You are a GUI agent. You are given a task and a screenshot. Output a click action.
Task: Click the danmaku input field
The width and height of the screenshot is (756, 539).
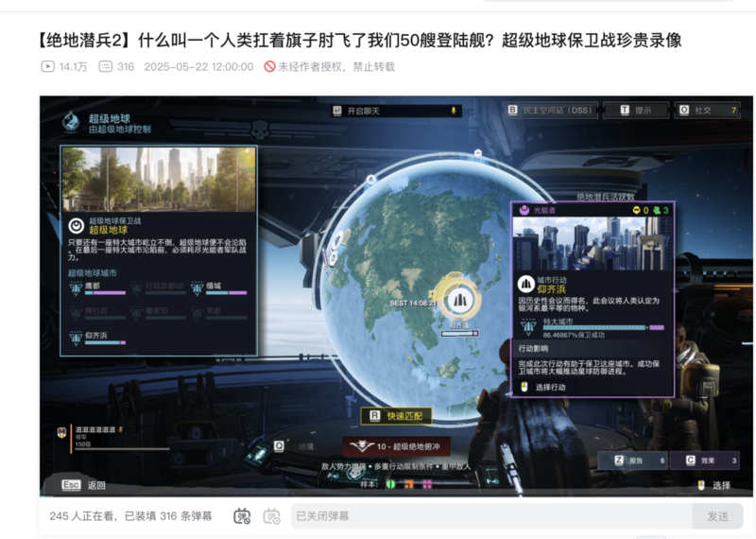coord(491,516)
